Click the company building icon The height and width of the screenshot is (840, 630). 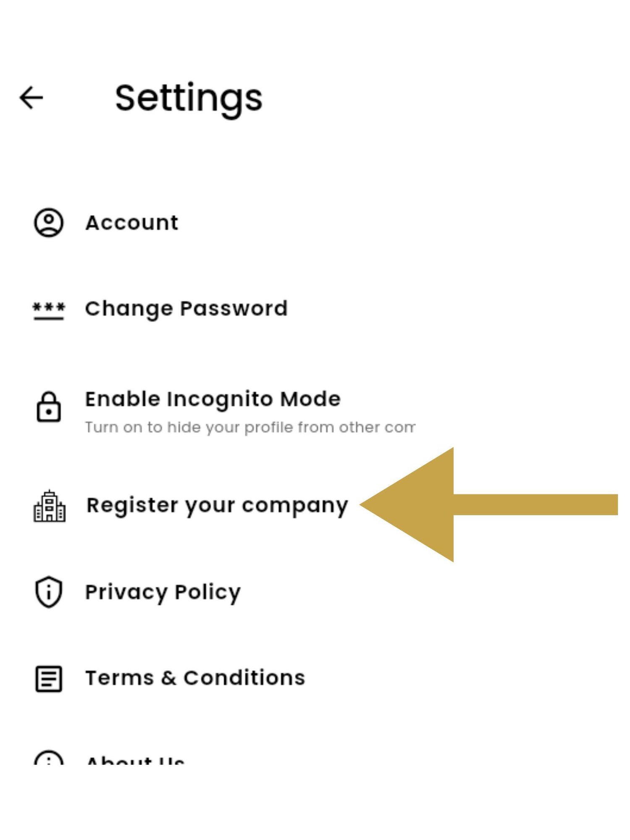[x=50, y=506]
